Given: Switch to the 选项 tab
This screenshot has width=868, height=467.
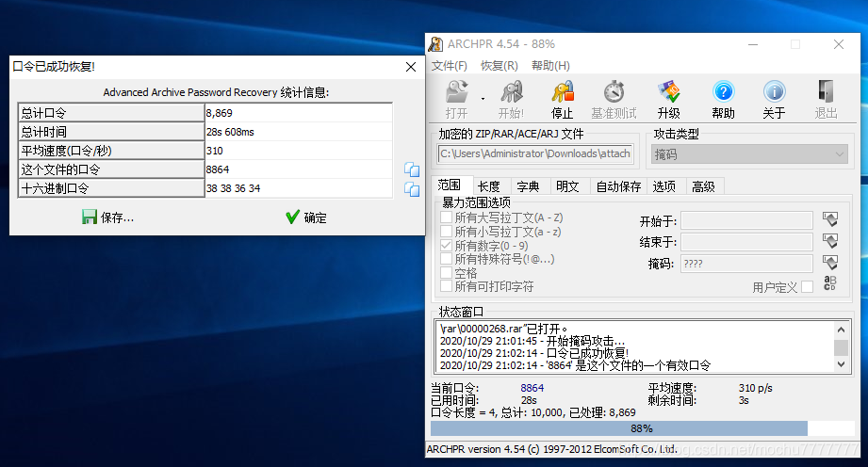Looking at the screenshot, I should 663,186.
